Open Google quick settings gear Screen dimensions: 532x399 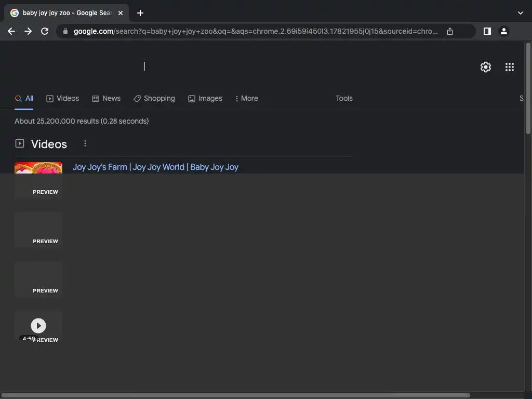point(486,67)
